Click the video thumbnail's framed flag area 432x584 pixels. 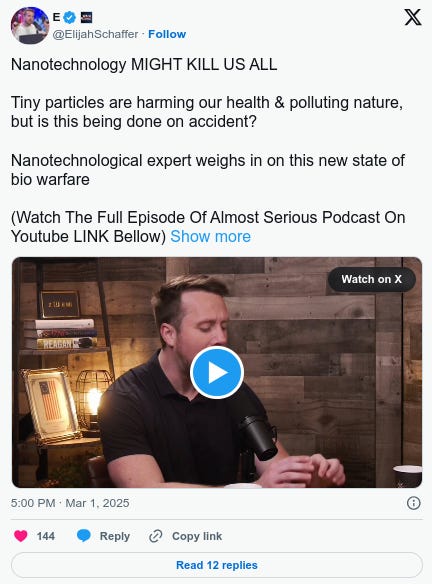[51, 403]
